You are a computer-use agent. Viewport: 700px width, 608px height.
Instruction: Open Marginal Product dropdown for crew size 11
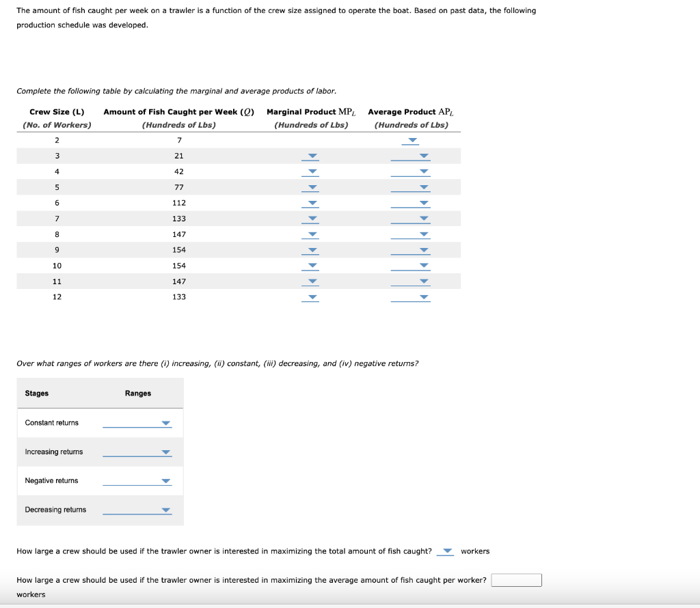[310, 281]
